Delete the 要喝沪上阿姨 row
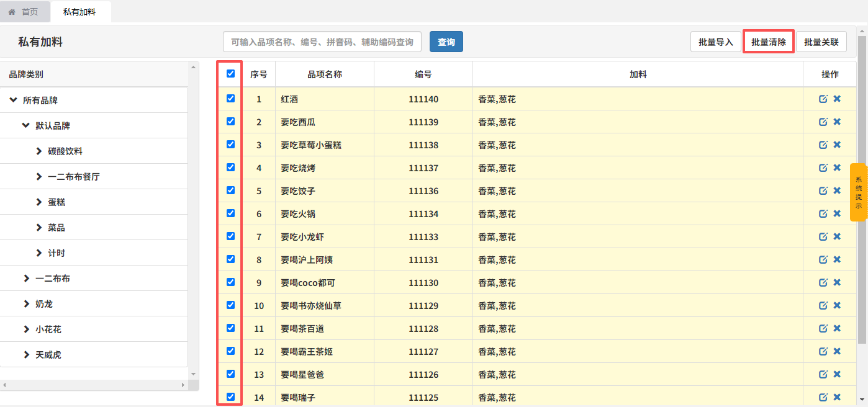 click(837, 259)
